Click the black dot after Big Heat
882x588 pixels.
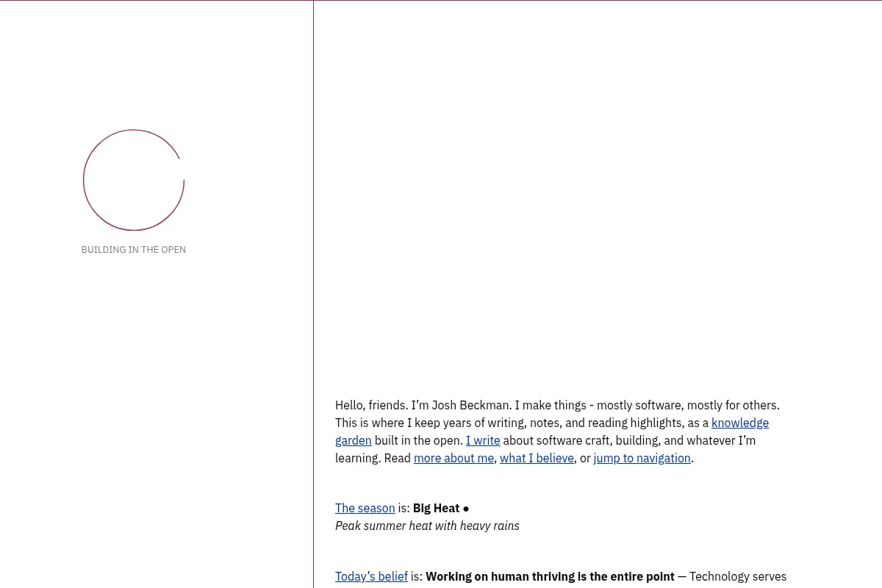point(466,509)
